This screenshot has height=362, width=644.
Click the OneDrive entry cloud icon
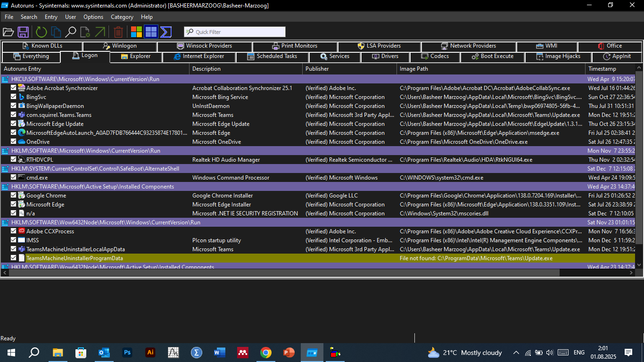pyautogui.click(x=21, y=142)
